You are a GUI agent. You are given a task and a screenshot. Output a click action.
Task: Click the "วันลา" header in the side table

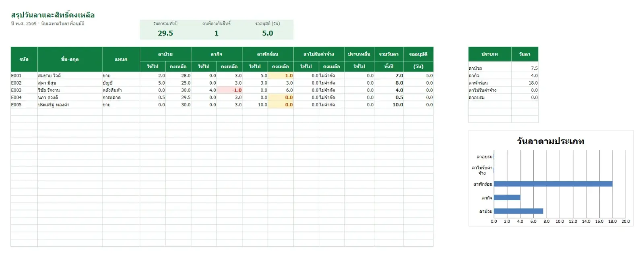pos(525,54)
